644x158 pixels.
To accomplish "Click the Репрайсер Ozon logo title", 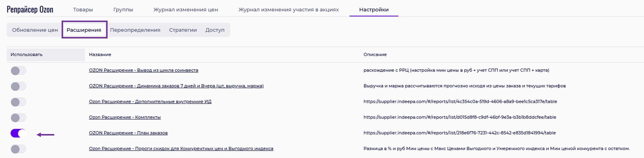I will [30, 9].
